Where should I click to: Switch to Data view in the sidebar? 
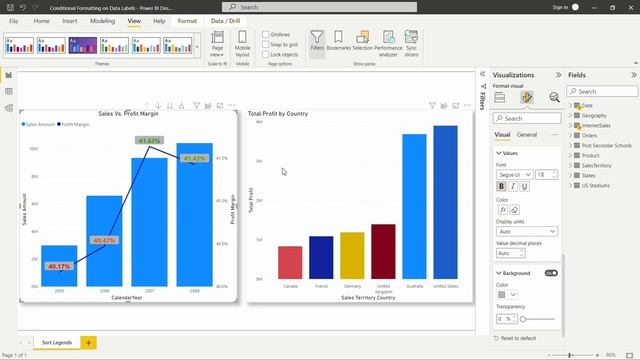(9, 91)
